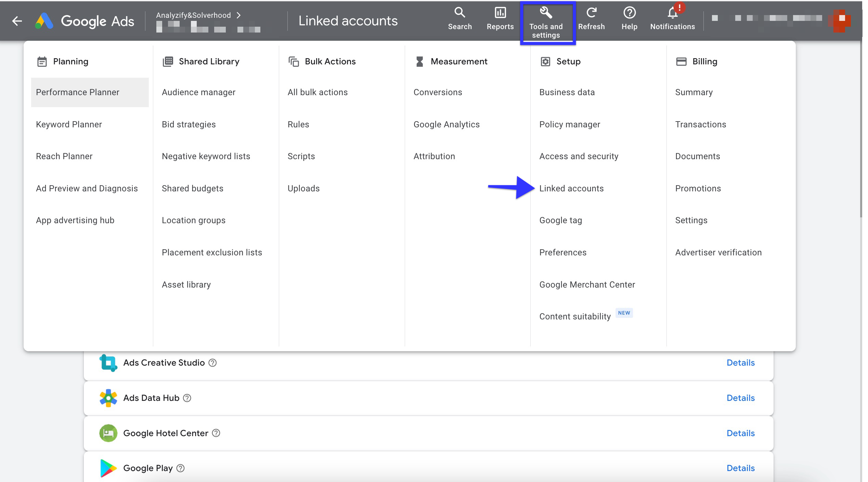Click help icon next to Google Hotel Center

pos(216,433)
